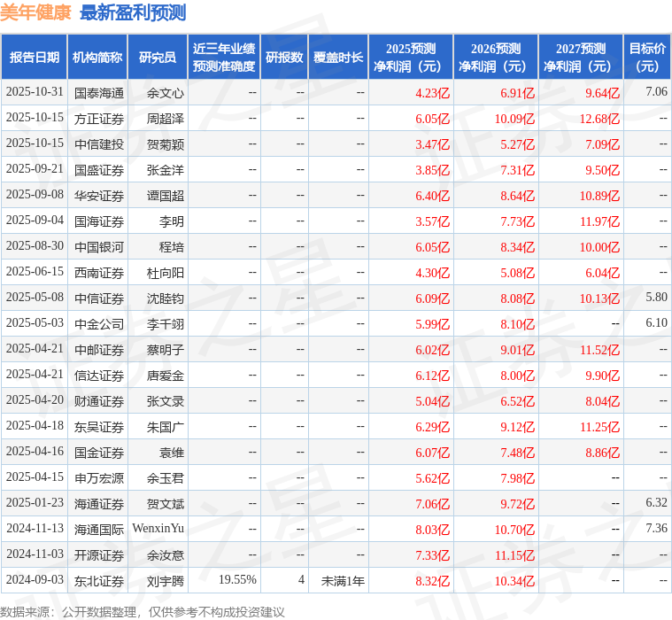
Task: Select the 研究员 column header
Action: pyautogui.click(x=158, y=58)
